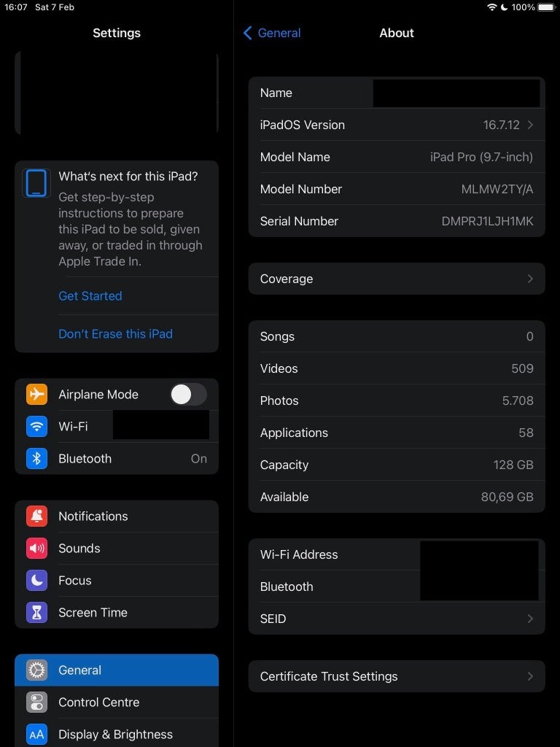Image resolution: width=560 pixels, height=747 pixels.
Task: Tap the status bar time 16:07
Action: (16, 7)
